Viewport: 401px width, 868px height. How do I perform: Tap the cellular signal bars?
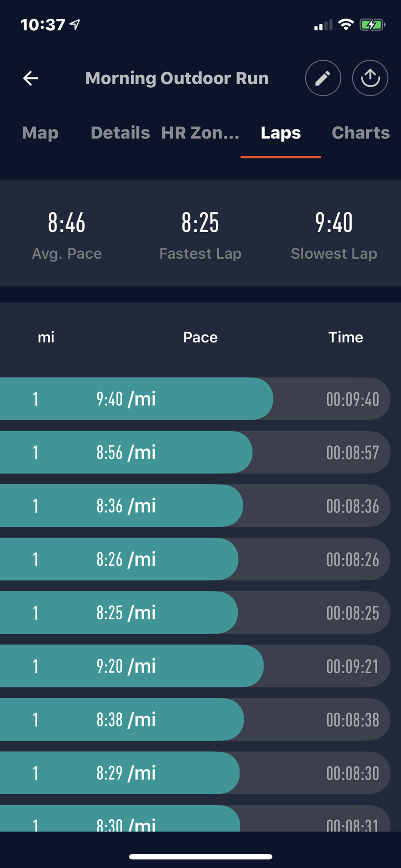(323, 25)
